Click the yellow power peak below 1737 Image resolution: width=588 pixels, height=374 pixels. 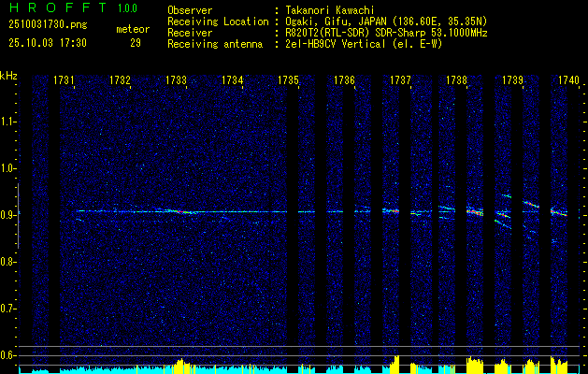coord(394,364)
